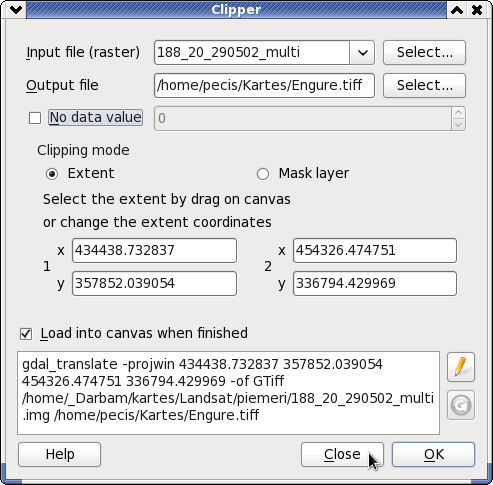The width and height of the screenshot is (493, 485).
Task: Close the Clipper dialog with X icon
Action: pyautogui.click(x=477, y=10)
